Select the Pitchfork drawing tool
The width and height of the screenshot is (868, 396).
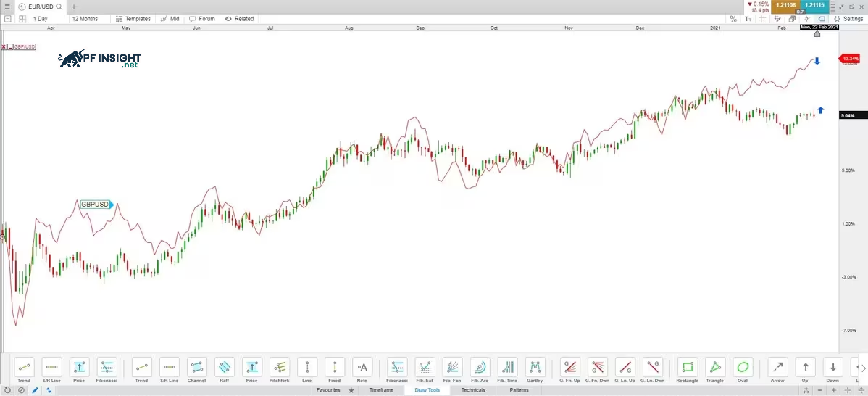pyautogui.click(x=279, y=368)
